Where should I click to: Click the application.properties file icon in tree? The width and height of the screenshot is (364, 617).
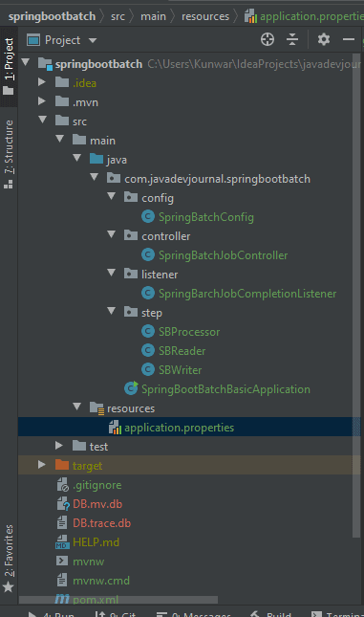tap(115, 427)
